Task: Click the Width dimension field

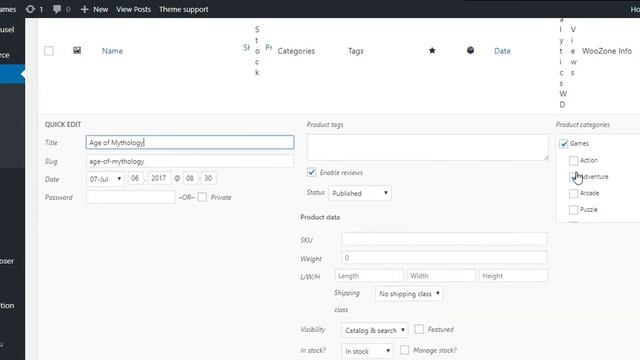Action: click(441, 276)
